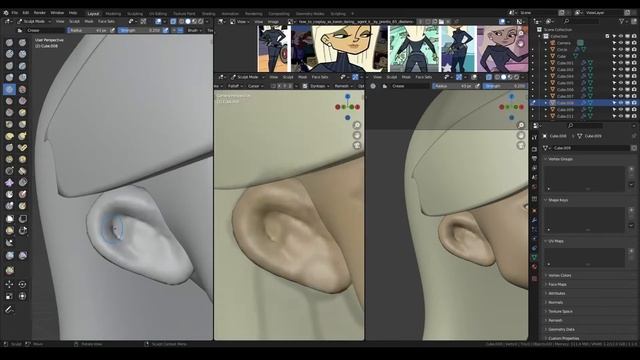Switch left viewport to rendered shading
Image resolution: width=640 pixels, height=360 pixels.
pyautogui.click(x=201, y=21)
